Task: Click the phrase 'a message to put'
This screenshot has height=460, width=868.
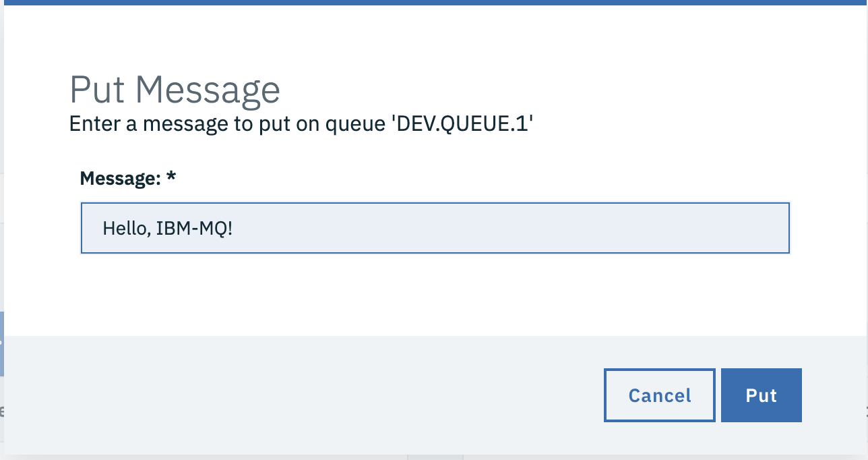Action: [198, 125]
